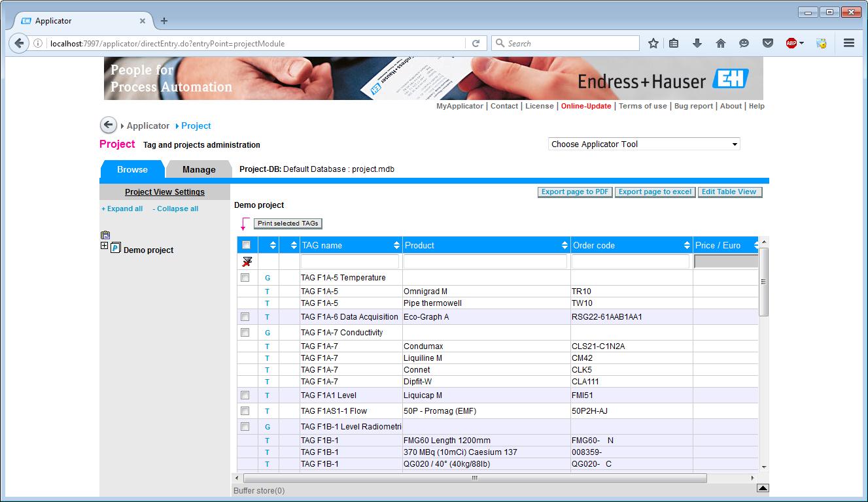Screen dimensions: 868x502
Task: Open the MyApplicator menu link
Action: point(460,106)
